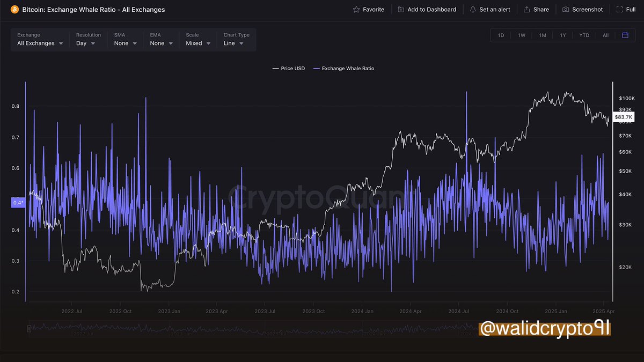
Task: Click the alert bell icon
Action: coord(473,9)
